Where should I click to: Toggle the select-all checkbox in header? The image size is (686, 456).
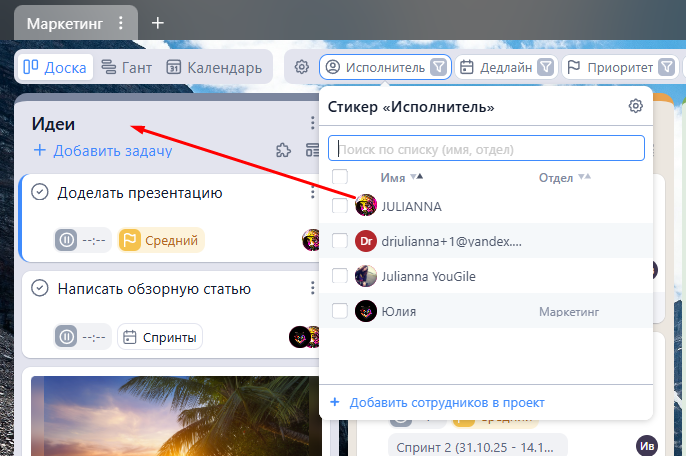pos(340,177)
